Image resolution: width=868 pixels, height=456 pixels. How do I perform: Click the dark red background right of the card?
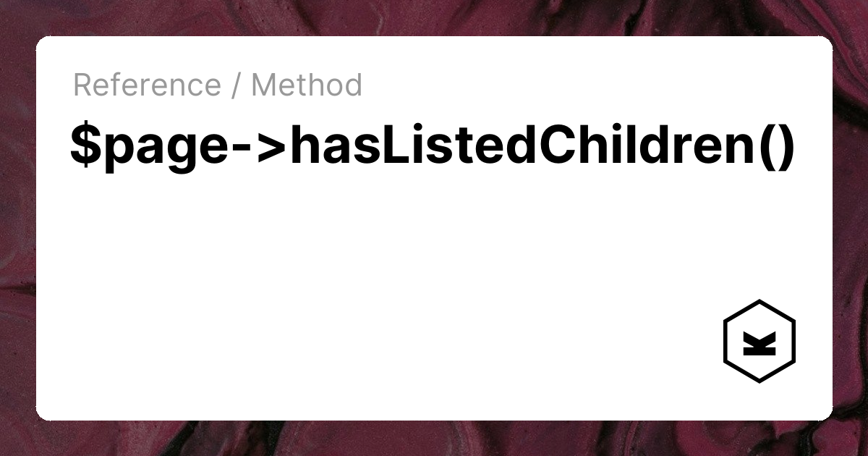[x=851, y=228]
